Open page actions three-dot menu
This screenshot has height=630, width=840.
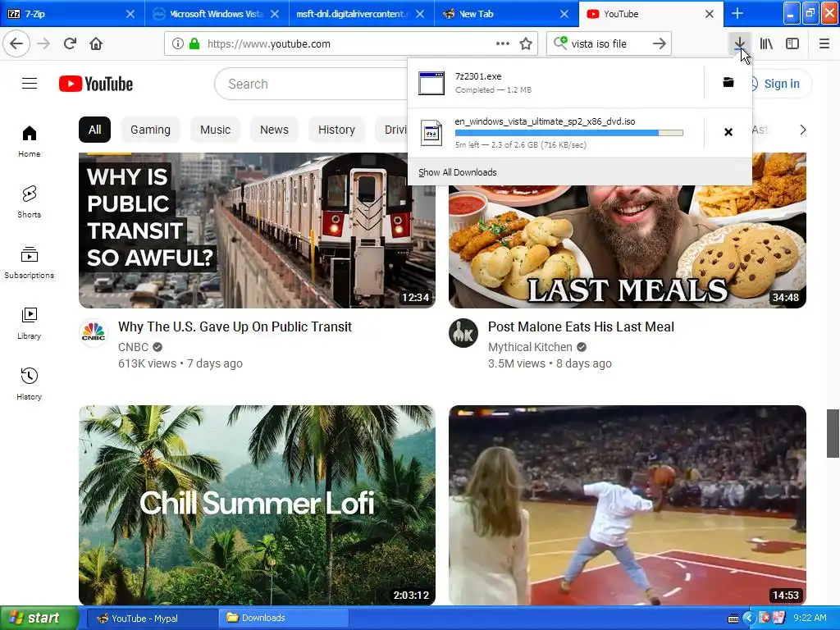503,44
